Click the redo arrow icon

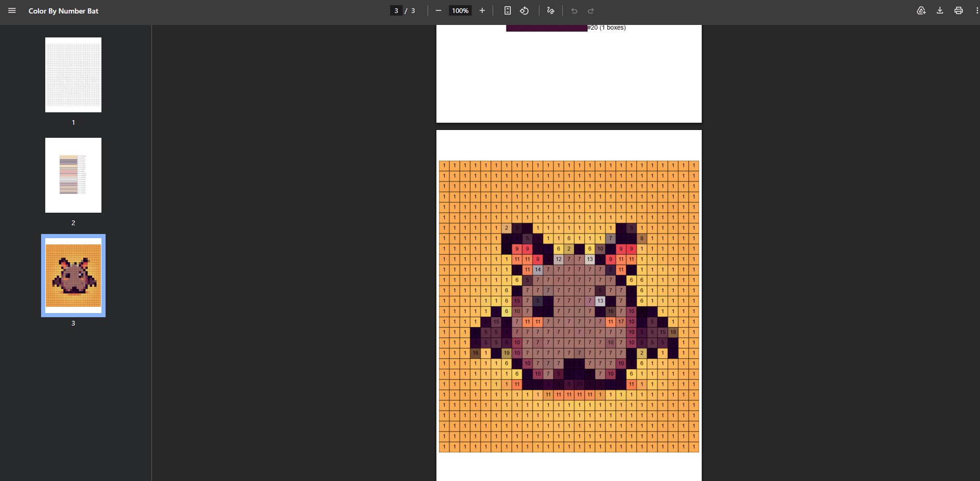coord(591,10)
